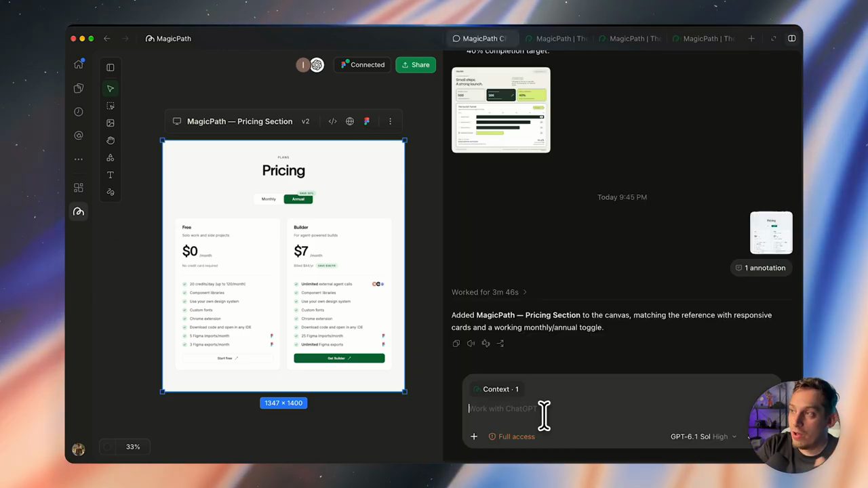Click the globe publish icon
This screenshot has width=868, height=488.
(350, 121)
